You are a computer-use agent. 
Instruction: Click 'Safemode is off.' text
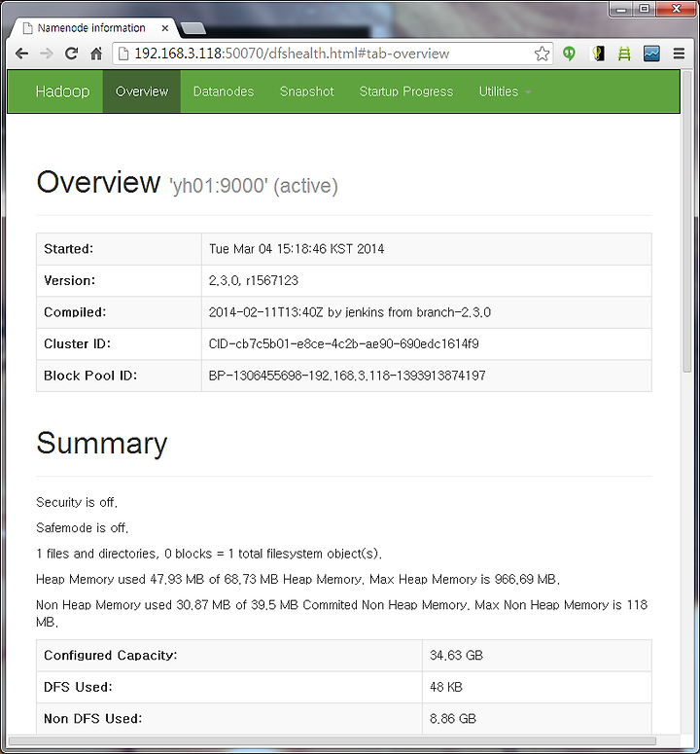click(83, 527)
